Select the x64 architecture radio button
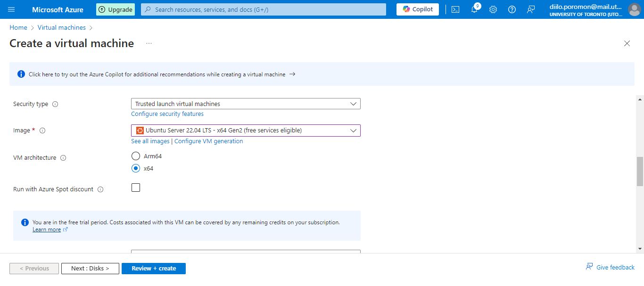This screenshot has height=286, width=644. pyautogui.click(x=136, y=168)
